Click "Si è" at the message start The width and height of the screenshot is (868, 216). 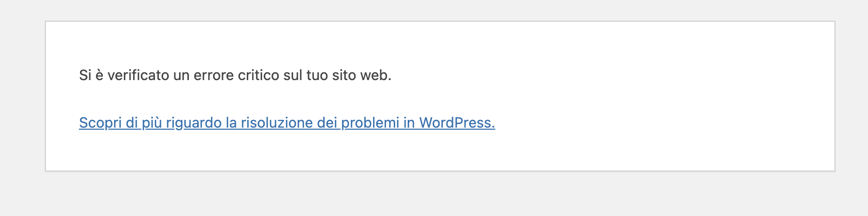pos(91,75)
